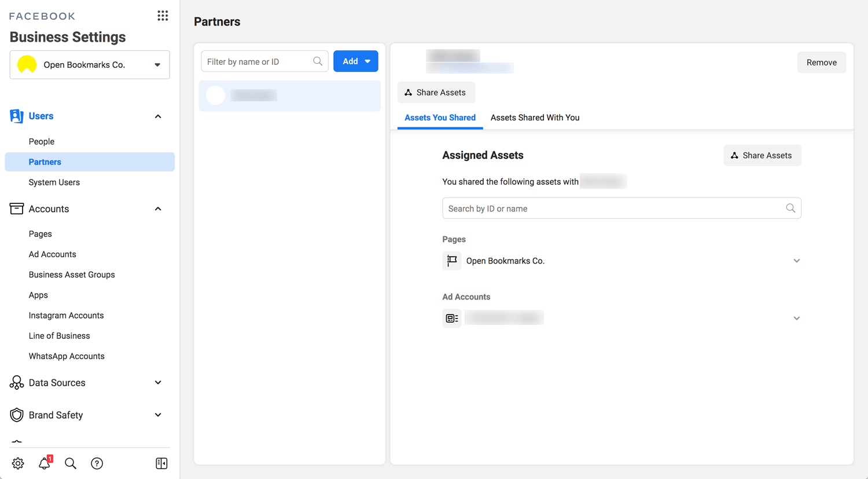Expand the Brand Safety section
Image resolution: width=868 pixels, height=479 pixels.
[158, 415]
